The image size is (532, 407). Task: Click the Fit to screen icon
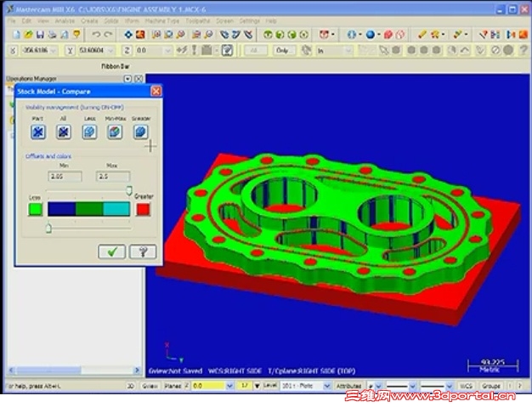pos(128,34)
